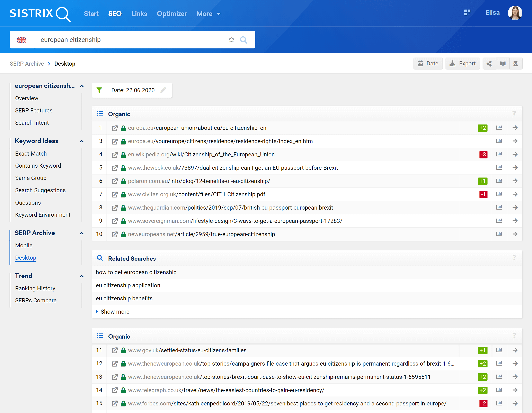Click Related Searches magnifier icon
The width and height of the screenshot is (532, 413).
click(100, 258)
